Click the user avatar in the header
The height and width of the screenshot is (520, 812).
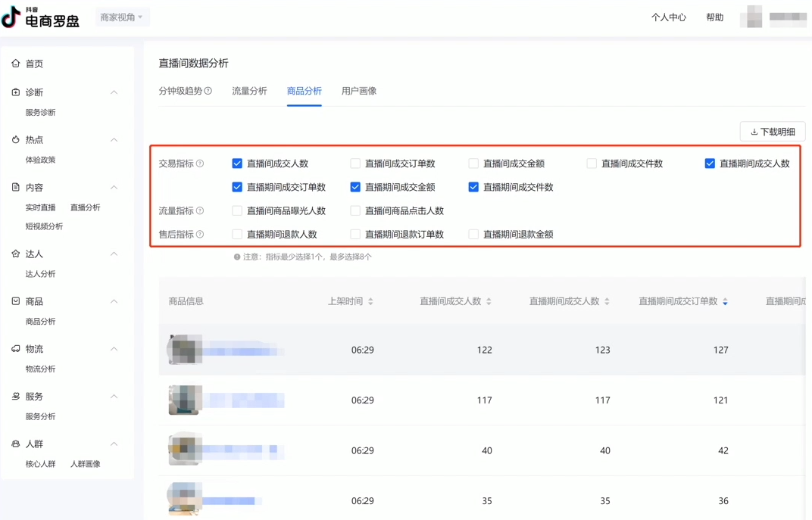[751, 17]
